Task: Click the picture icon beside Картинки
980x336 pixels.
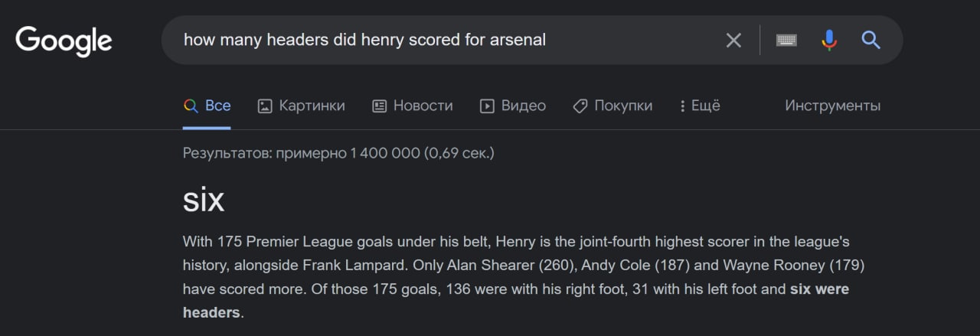Action: (265, 106)
